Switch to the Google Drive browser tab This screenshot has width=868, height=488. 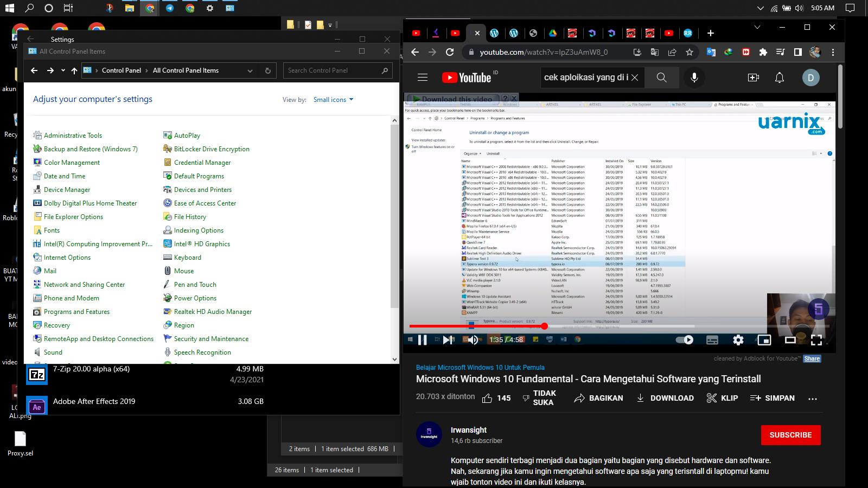pos(552,33)
